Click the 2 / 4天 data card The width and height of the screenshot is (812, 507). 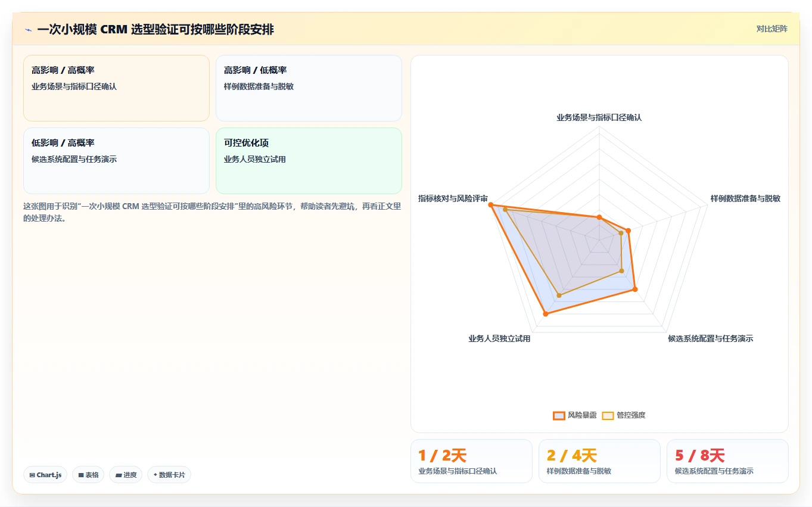click(599, 461)
